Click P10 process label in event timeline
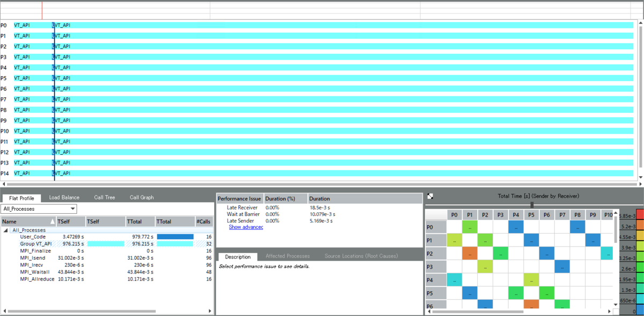644x316 pixels. [x=4, y=131]
